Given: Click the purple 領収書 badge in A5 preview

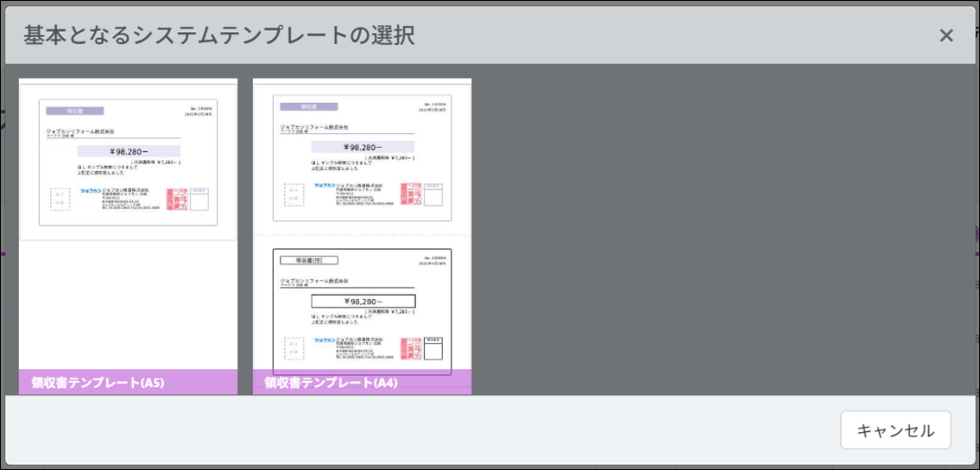Looking at the screenshot, I should point(75,111).
